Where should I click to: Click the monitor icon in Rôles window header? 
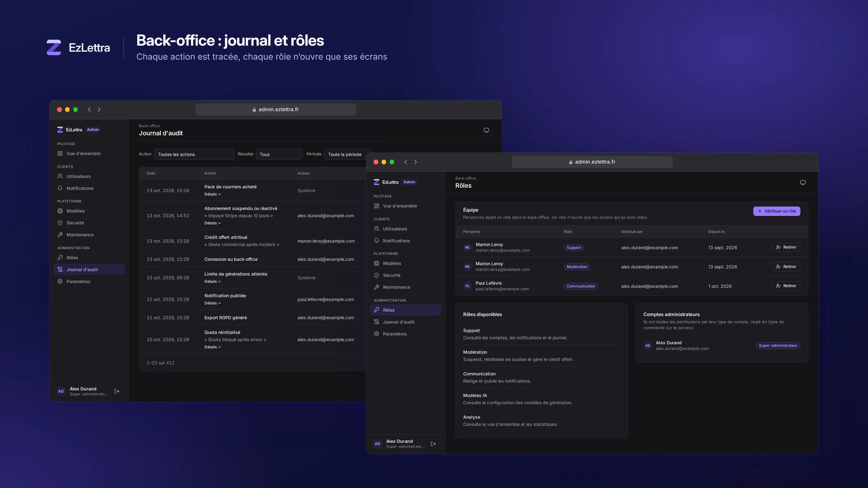click(x=803, y=183)
